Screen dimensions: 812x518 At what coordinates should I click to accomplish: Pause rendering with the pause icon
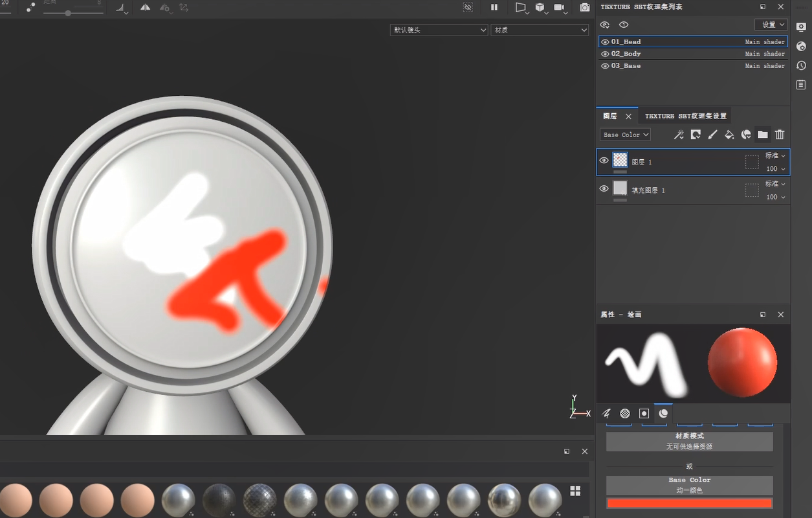point(494,7)
